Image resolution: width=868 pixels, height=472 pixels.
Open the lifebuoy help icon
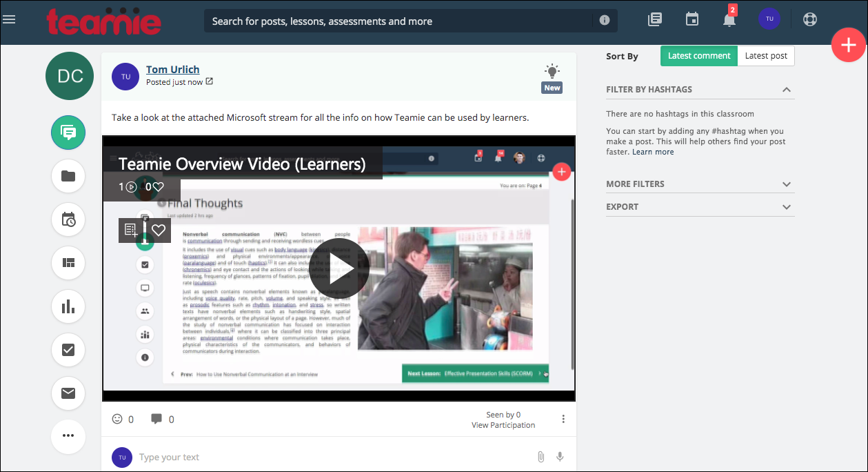[810, 19]
